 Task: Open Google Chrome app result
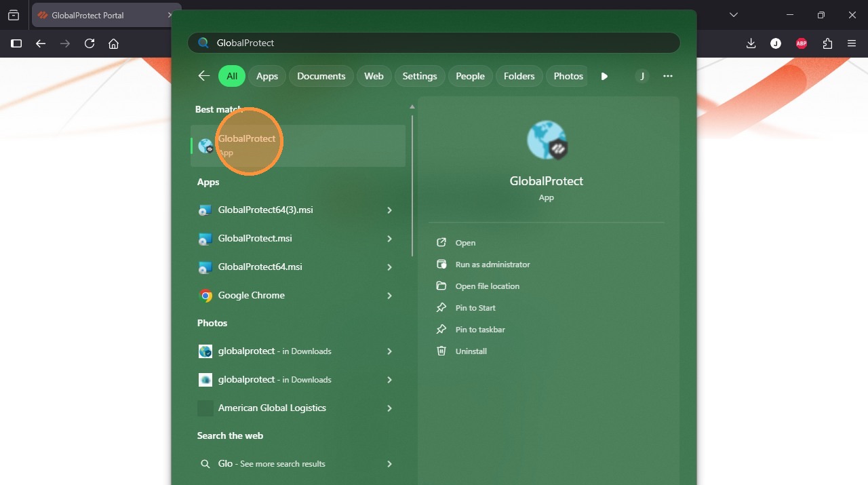(x=298, y=296)
